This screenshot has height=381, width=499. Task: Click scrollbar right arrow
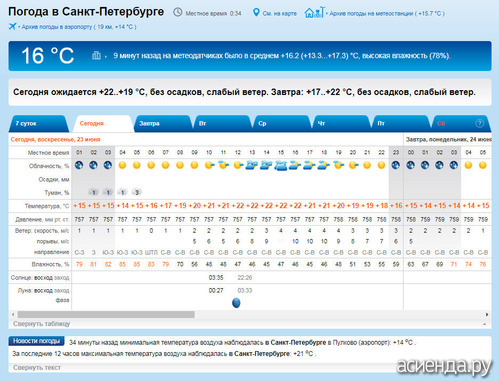(487, 314)
